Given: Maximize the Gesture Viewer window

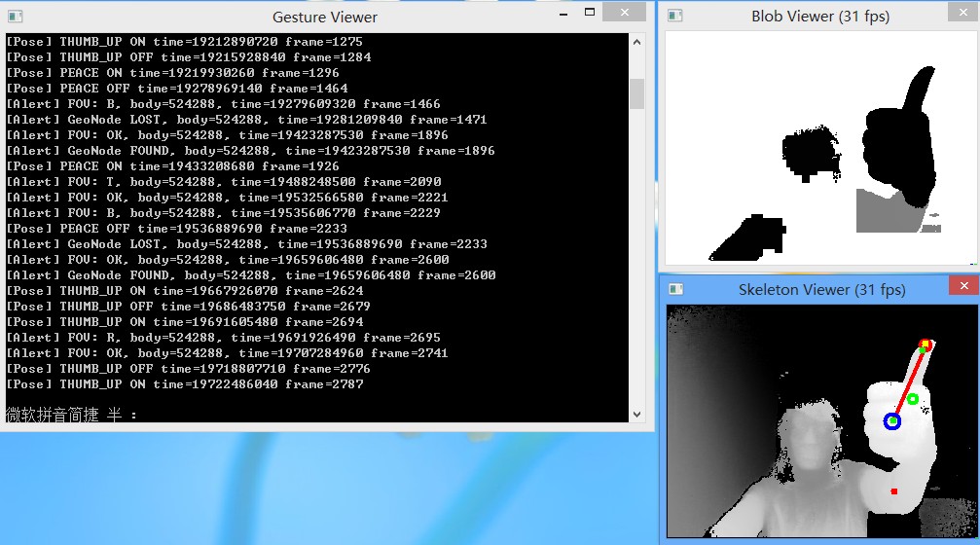Looking at the screenshot, I should 590,13.
